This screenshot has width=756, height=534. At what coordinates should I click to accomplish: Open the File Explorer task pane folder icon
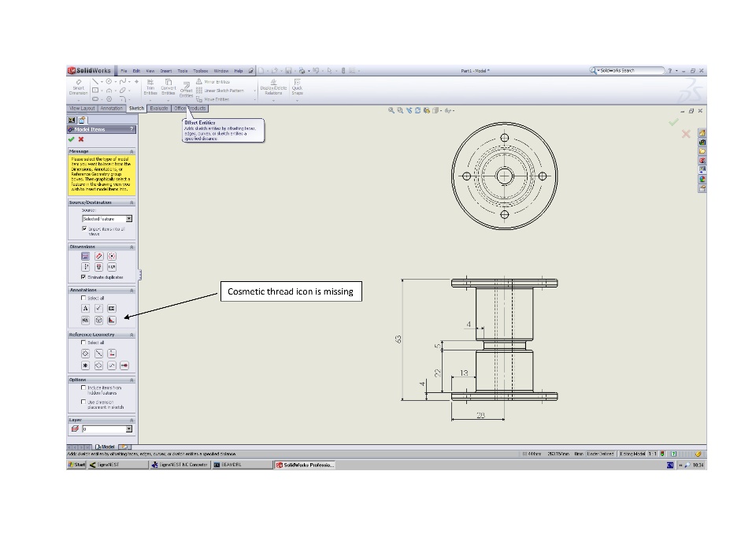702,151
